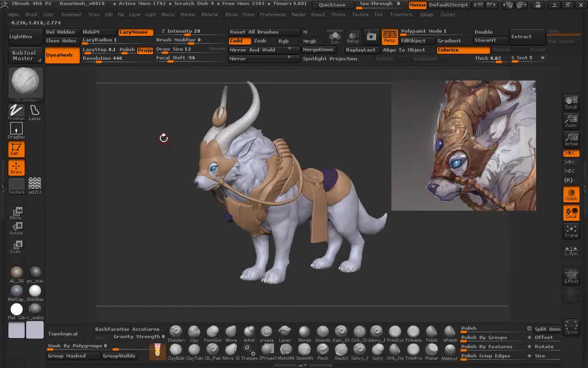Select the Dam_Standard brush
Screen dimensions: 588x368
click(x=341, y=334)
